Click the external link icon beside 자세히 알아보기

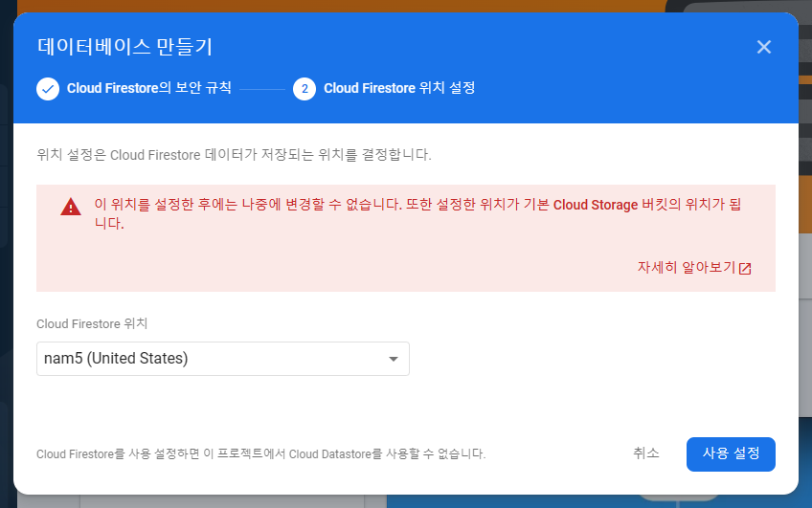coord(745,269)
